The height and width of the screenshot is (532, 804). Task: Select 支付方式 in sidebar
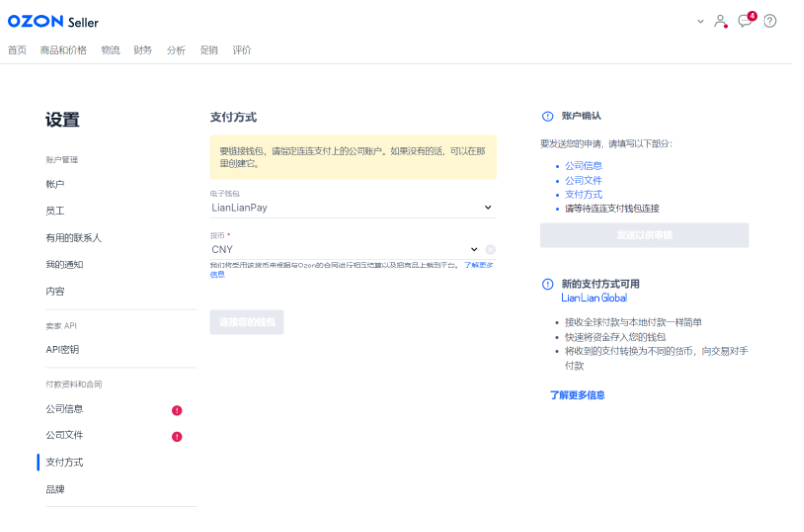click(x=64, y=462)
